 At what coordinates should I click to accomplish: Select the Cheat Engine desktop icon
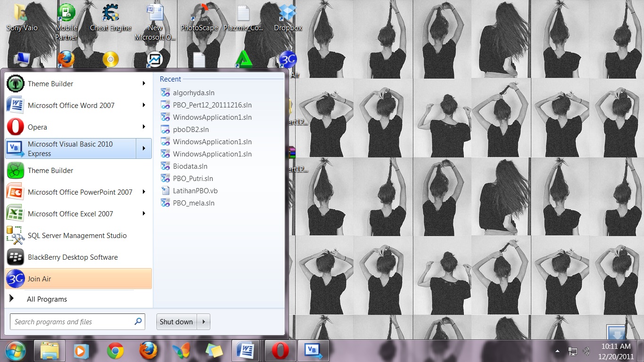click(110, 18)
